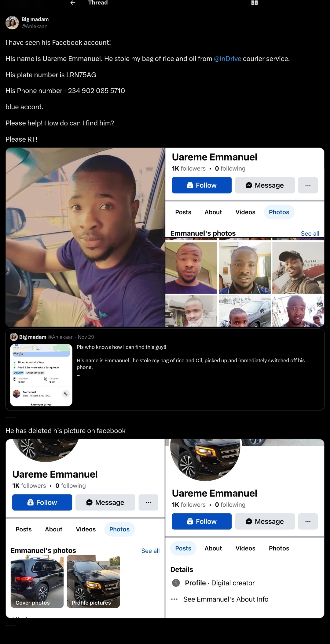This screenshot has height=644, width=330.
Task: Open the inDrive ride screenshot thumbnail
Action: 41,375
